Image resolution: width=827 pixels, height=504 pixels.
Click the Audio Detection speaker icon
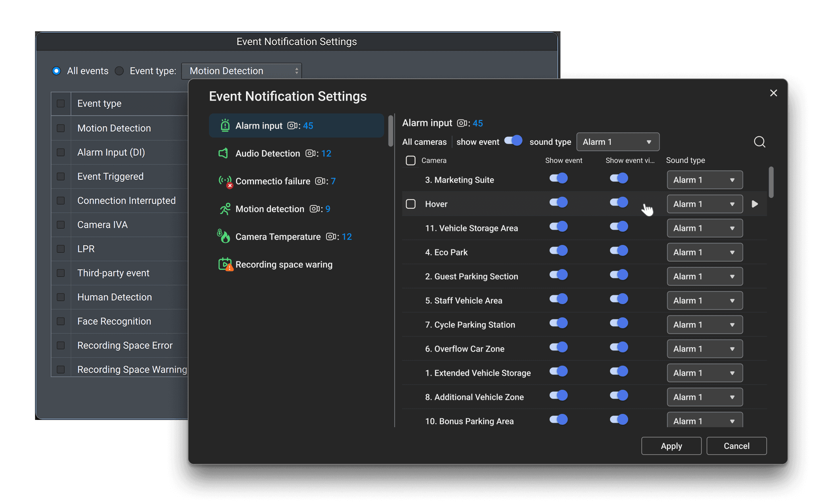pos(223,153)
